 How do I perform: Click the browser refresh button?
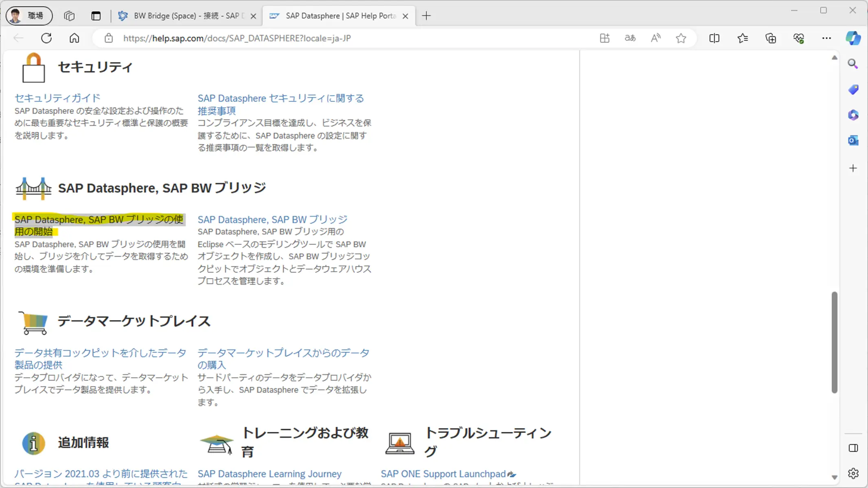coord(46,38)
